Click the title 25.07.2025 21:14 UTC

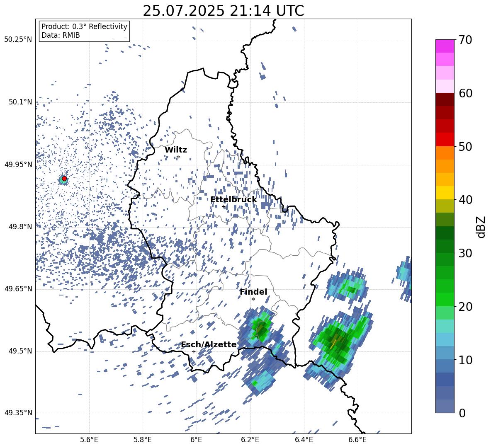(x=223, y=11)
